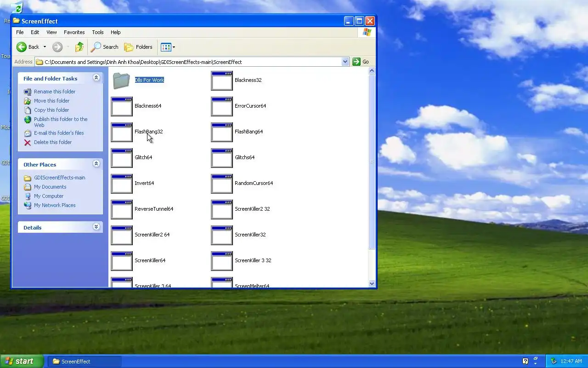Open the Search pane from the toolbar
588x368 pixels.
click(x=105, y=47)
